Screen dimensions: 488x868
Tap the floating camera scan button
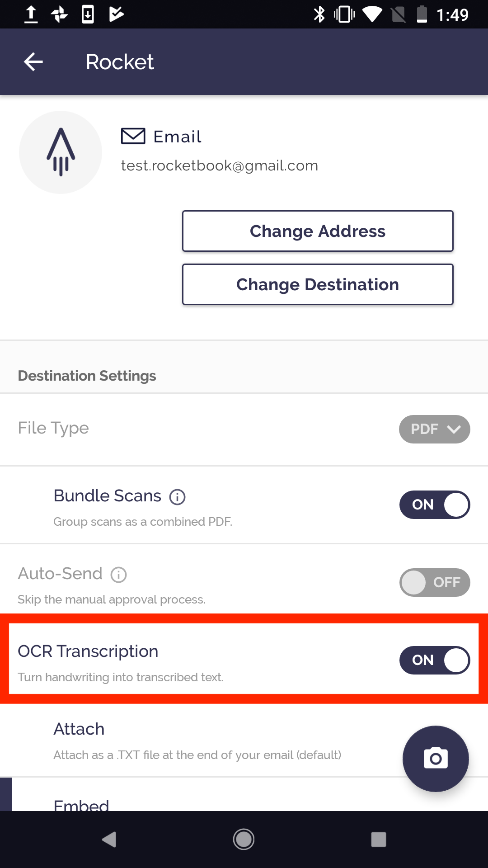click(x=436, y=759)
